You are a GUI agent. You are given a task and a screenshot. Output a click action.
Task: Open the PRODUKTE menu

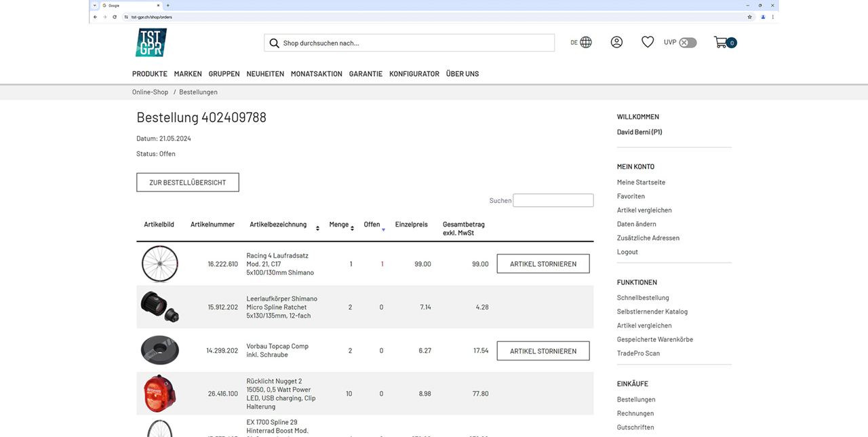coord(149,74)
